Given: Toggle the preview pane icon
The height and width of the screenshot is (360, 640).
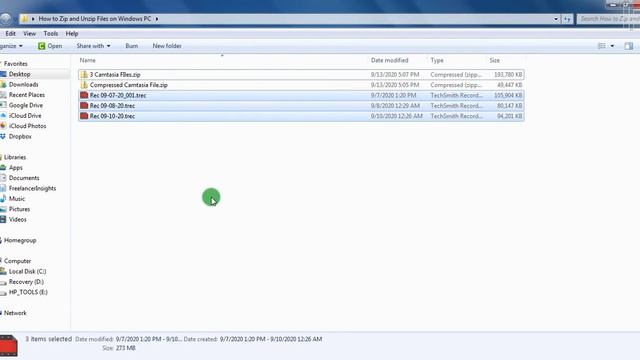Looking at the screenshot, I should click(x=629, y=46).
